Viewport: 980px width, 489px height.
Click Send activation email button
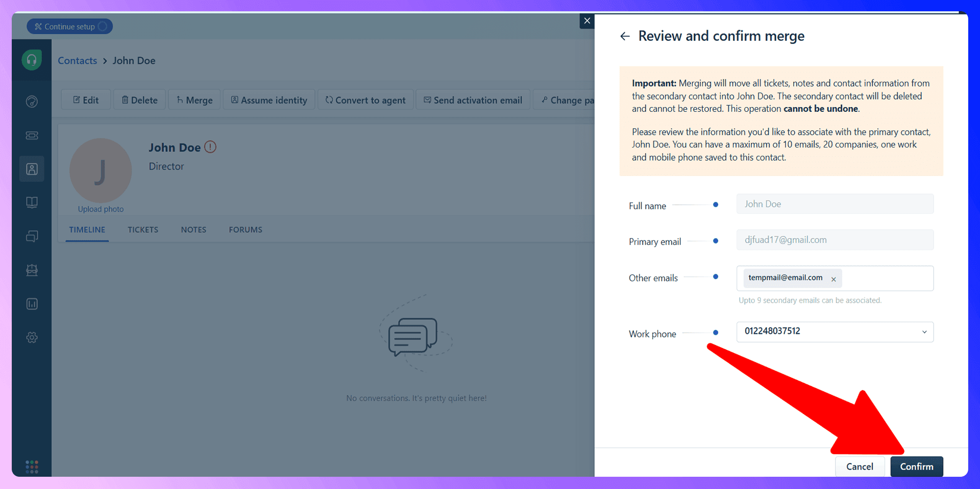[473, 100]
